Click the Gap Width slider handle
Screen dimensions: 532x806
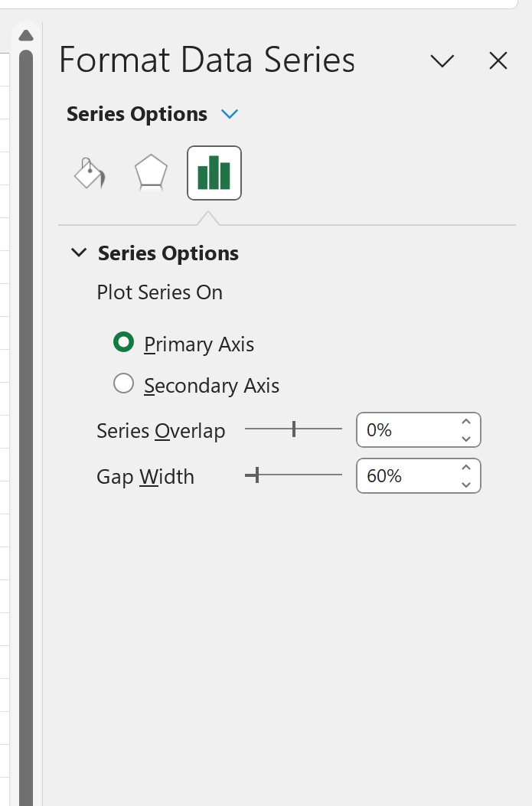[256, 475]
